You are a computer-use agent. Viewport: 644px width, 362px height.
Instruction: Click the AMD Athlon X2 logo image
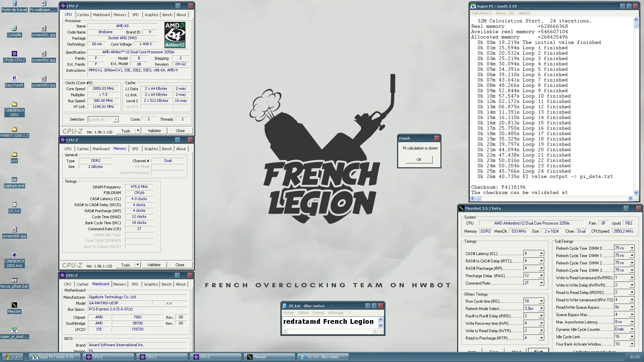[175, 35]
